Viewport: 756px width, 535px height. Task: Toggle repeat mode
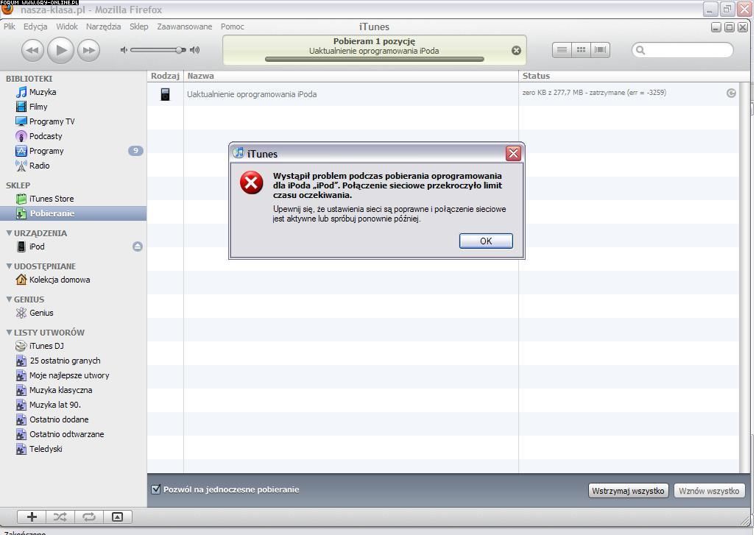[x=88, y=517]
